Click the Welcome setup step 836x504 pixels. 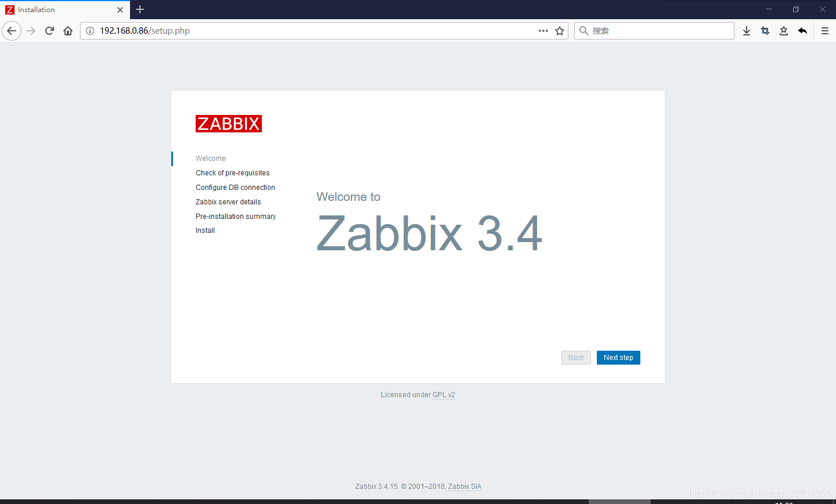(x=211, y=159)
